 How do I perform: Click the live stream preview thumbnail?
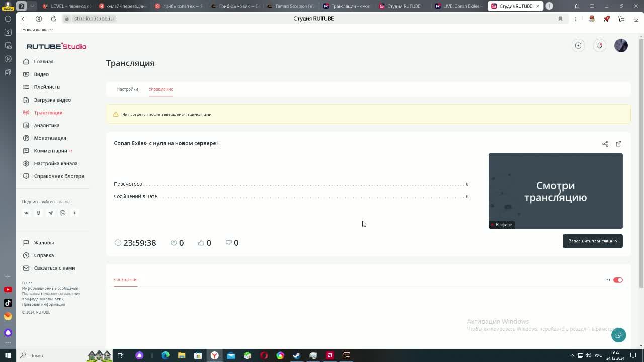(x=555, y=191)
